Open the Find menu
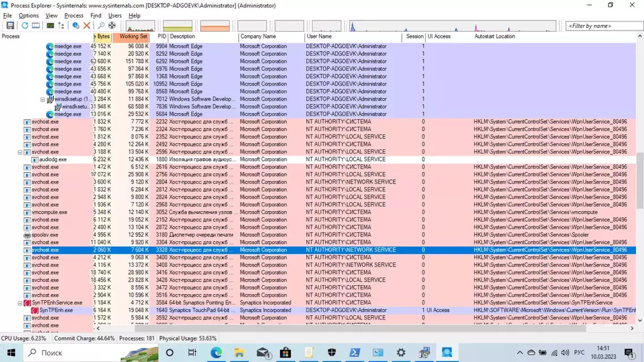 pos(96,16)
